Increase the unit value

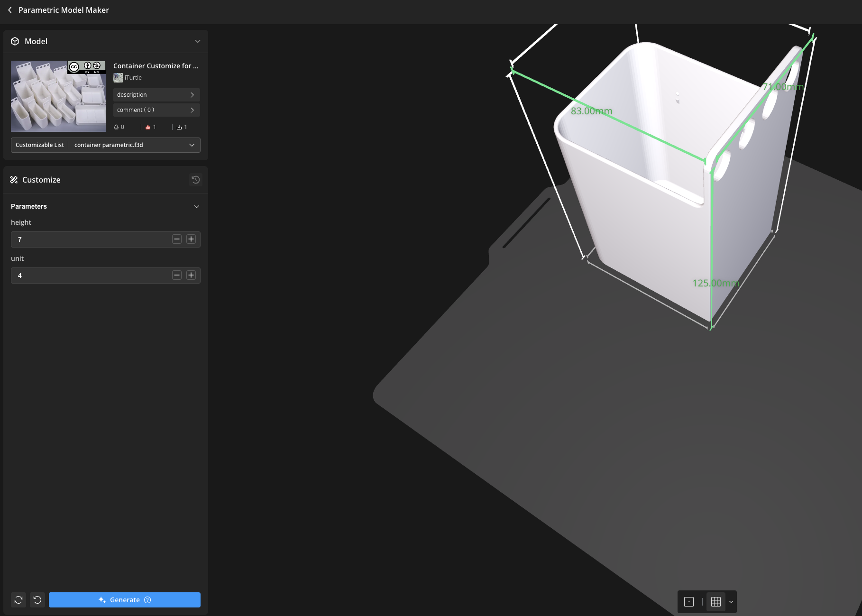click(x=191, y=275)
